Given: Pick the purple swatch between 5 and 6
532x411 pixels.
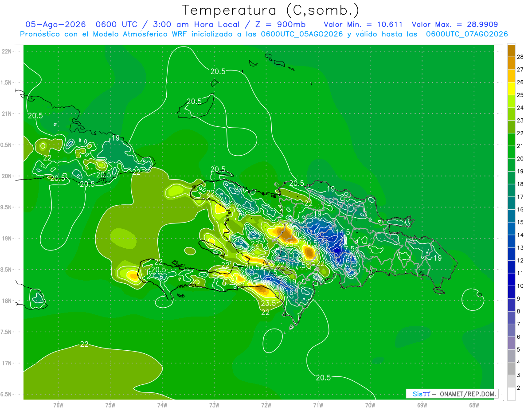Looking at the screenshot, I should [x=511, y=343].
